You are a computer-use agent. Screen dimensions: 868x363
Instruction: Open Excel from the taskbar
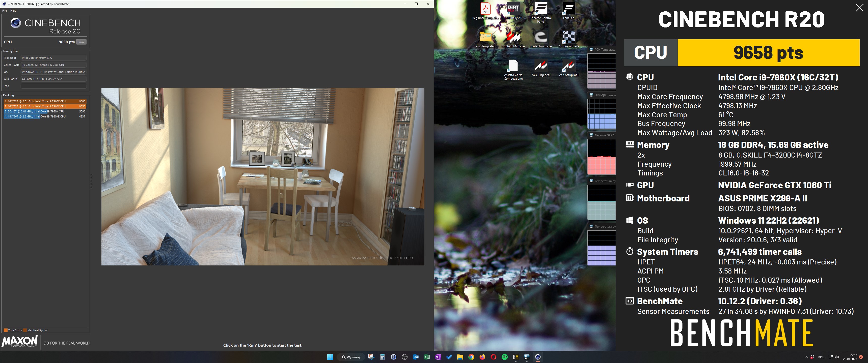(x=427, y=357)
